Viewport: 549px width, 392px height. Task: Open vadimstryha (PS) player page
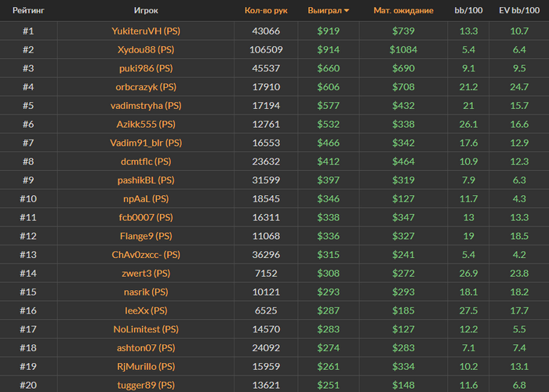click(146, 105)
